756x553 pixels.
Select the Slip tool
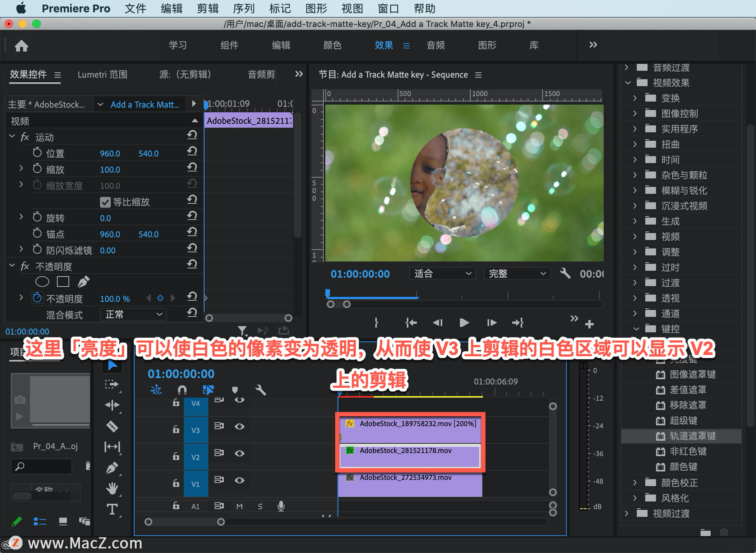pyautogui.click(x=112, y=447)
